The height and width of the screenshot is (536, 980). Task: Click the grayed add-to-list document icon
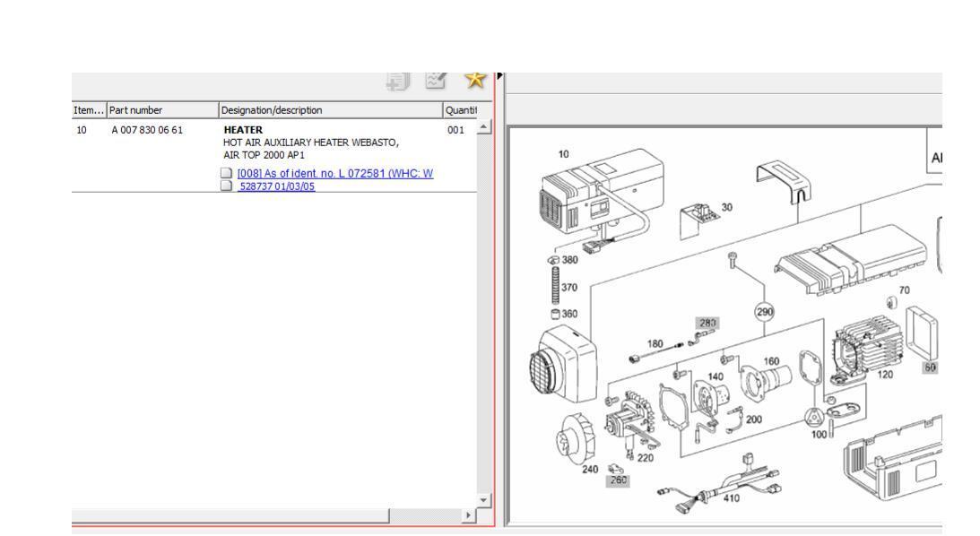(x=397, y=82)
